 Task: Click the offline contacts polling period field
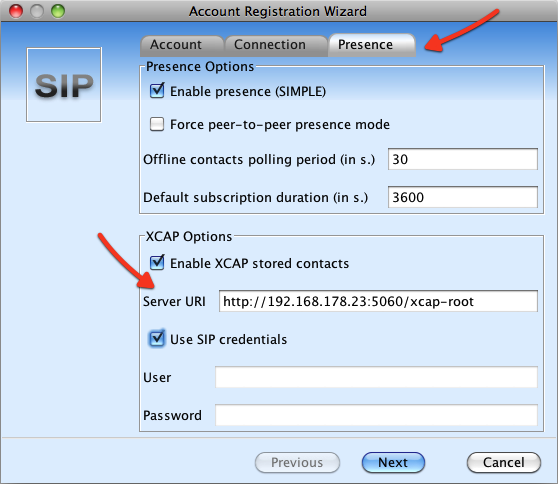463,159
